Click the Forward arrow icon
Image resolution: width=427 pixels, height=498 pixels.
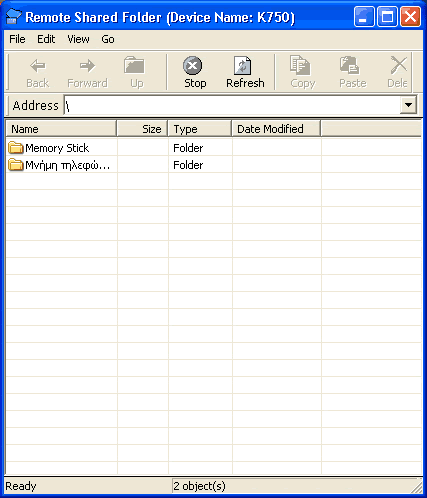click(x=87, y=66)
